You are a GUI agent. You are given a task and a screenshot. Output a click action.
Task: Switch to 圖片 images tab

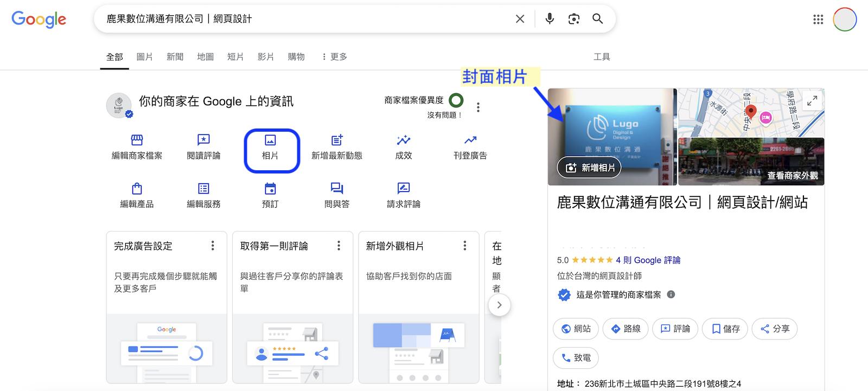click(144, 57)
